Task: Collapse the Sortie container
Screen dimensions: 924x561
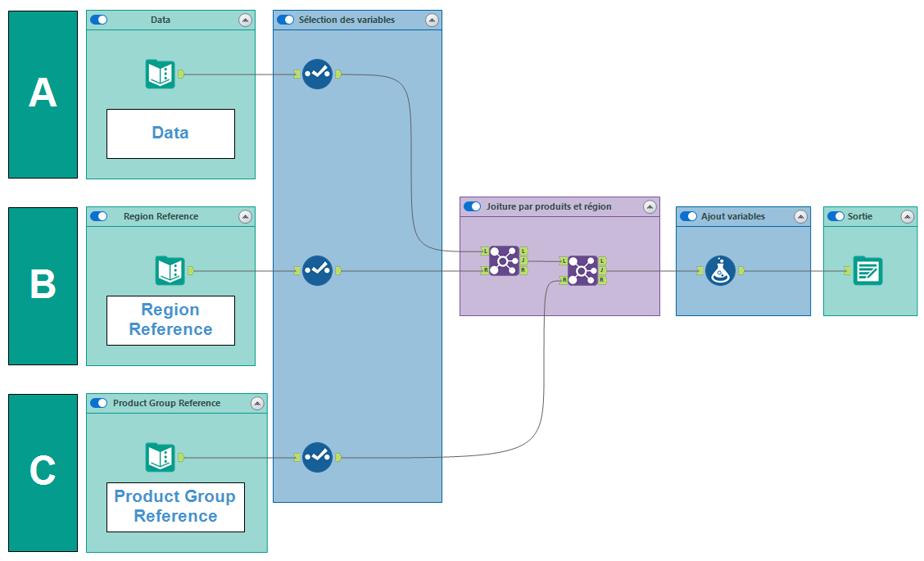Action: tap(908, 217)
